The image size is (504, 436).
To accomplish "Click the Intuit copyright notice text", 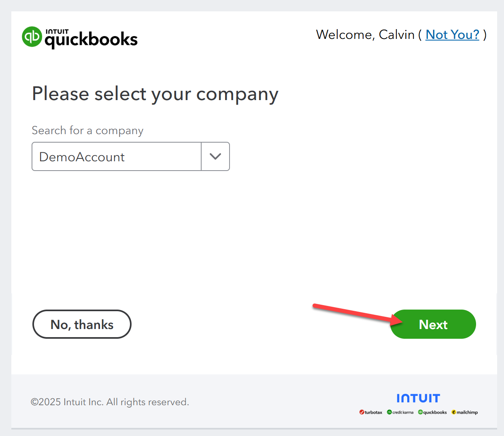I will click(110, 402).
